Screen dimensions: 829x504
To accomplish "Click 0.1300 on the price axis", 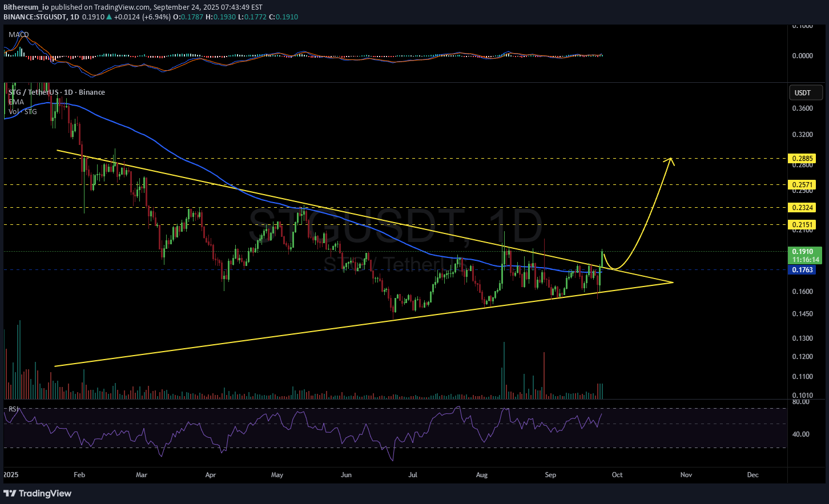I will pos(803,338).
